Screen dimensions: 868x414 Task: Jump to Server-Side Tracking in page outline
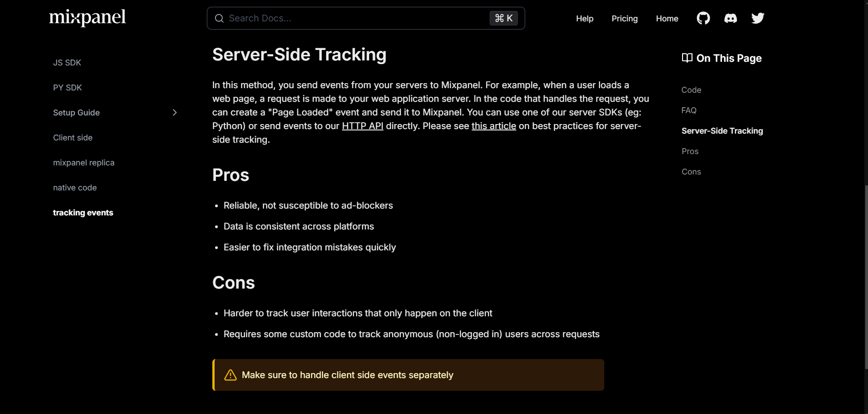coord(722,131)
